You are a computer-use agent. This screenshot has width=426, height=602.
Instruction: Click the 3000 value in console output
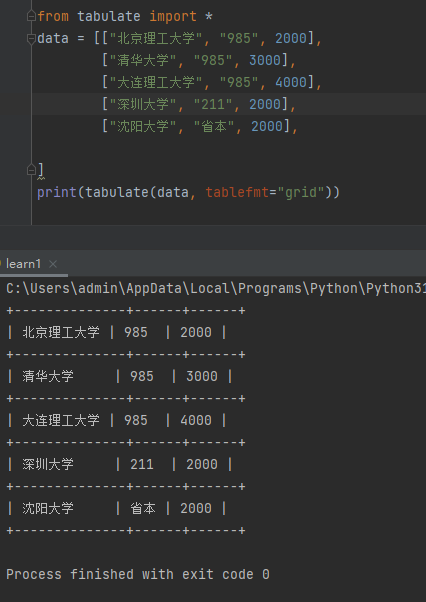coord(202,377)
